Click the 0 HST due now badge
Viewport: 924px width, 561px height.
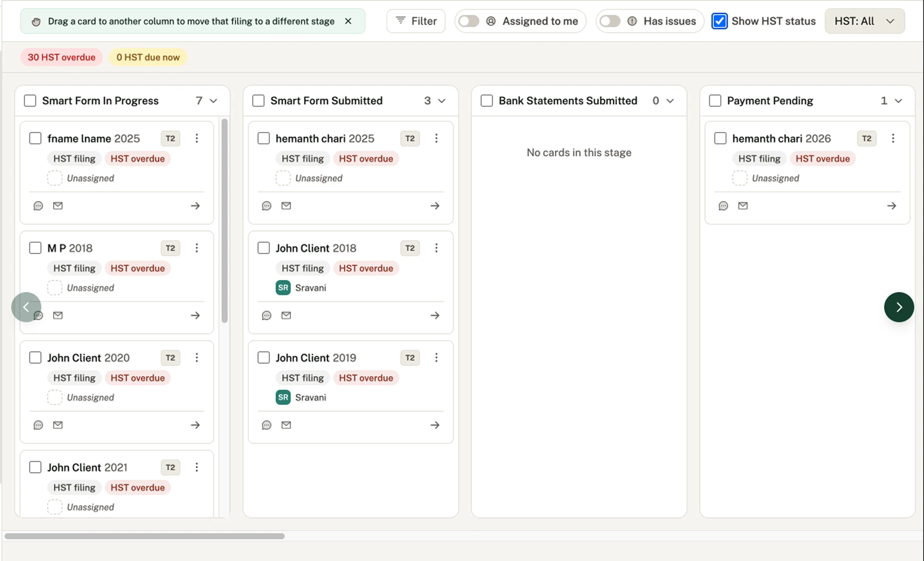pyautogui.click(x=148, y=57)
